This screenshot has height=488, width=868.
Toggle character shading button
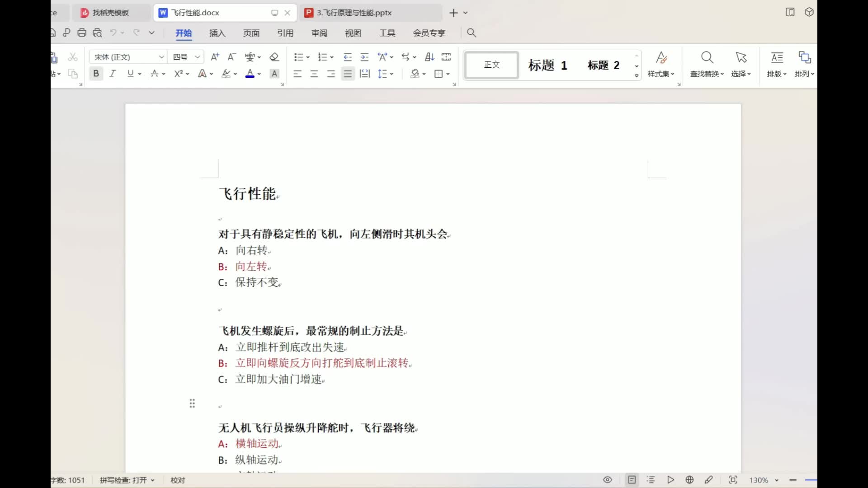pos(274,74)
